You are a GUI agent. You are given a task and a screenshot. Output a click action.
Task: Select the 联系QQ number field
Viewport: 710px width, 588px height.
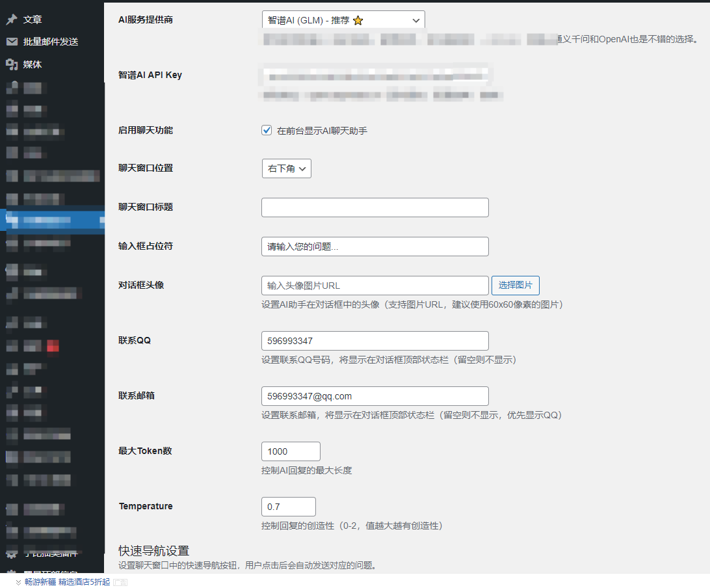(x=375, y=340)
